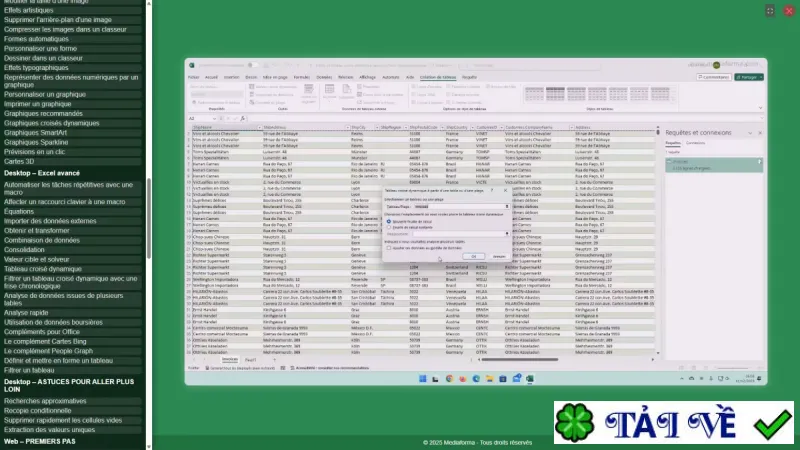Open File Explorer from the taskbar
The width and height of the screenshot is (800, 450).
click(x=489, y=379)
